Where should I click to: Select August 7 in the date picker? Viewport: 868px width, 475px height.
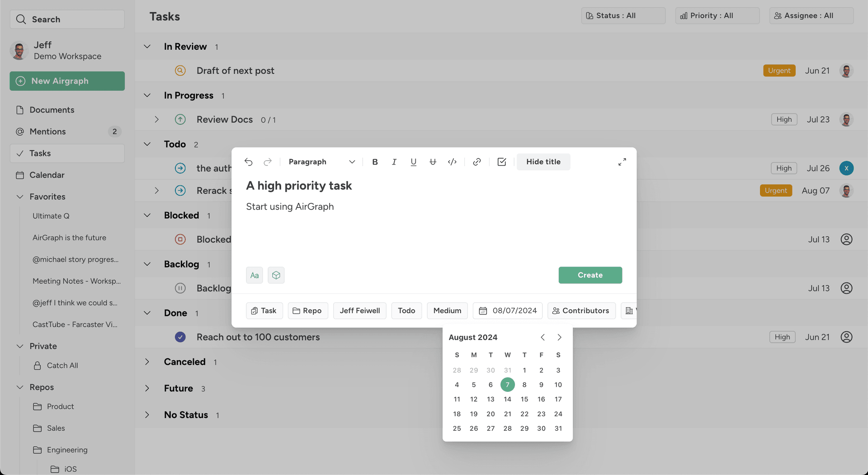(x=507, y=385)
